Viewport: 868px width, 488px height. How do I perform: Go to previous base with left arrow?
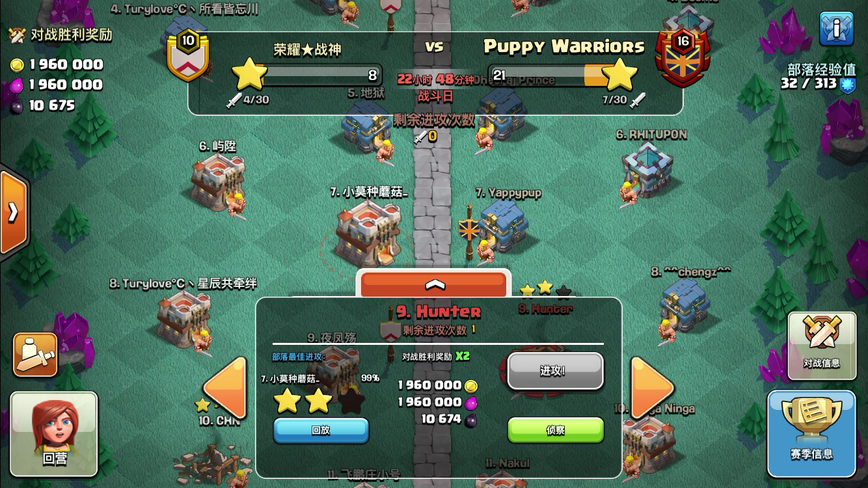click(x=226, y=388)
